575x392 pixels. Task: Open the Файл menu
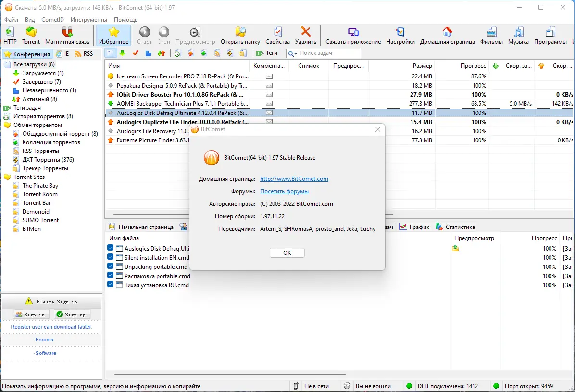(x=12, y=19)
